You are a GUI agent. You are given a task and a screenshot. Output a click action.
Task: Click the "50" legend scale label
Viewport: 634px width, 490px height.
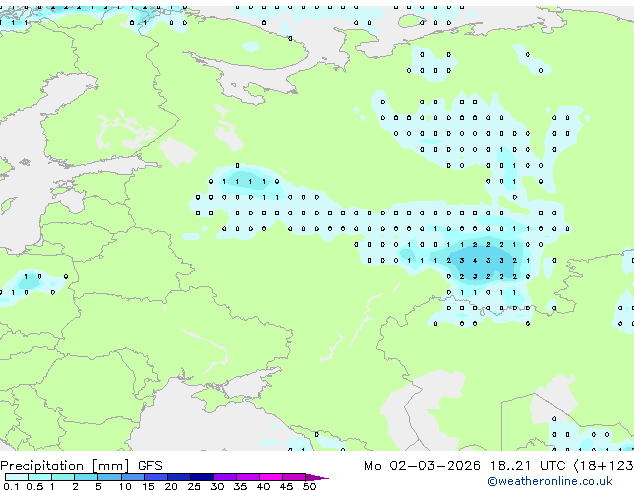pos(309,486)
